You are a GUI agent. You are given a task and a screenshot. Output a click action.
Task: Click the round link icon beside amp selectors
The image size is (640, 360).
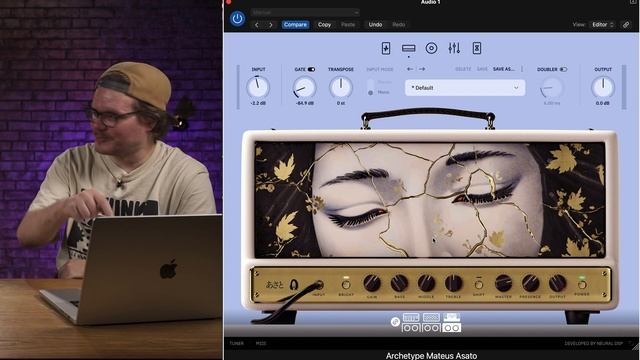pyautogui.click(x=395, y=322)
